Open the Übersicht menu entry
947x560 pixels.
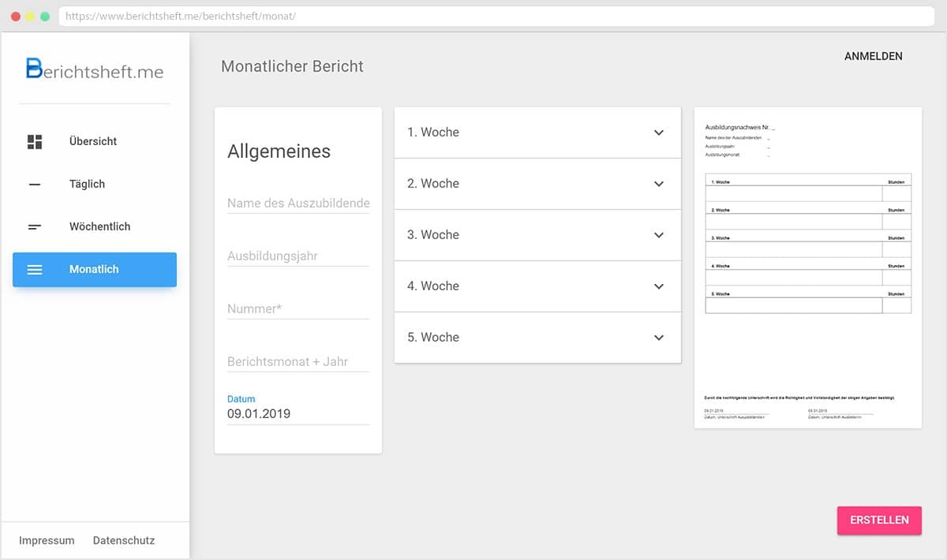(93, 142)
